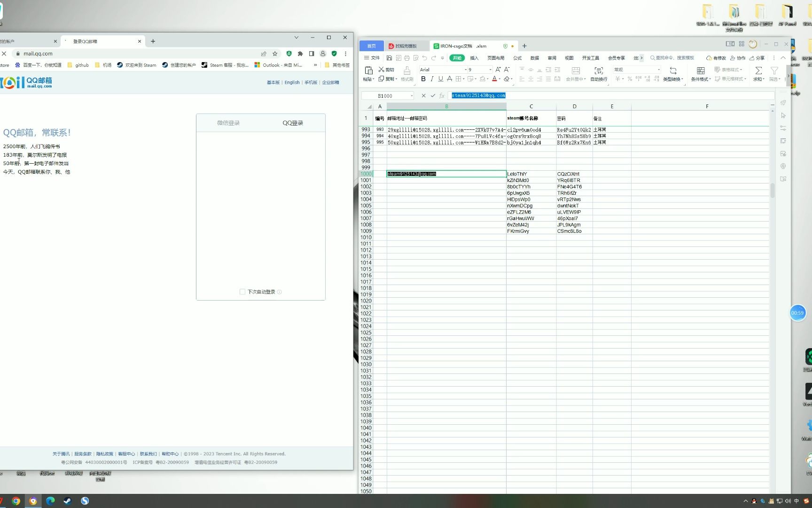Click the Save icon in WPS toolbar

tap(389, 58)
